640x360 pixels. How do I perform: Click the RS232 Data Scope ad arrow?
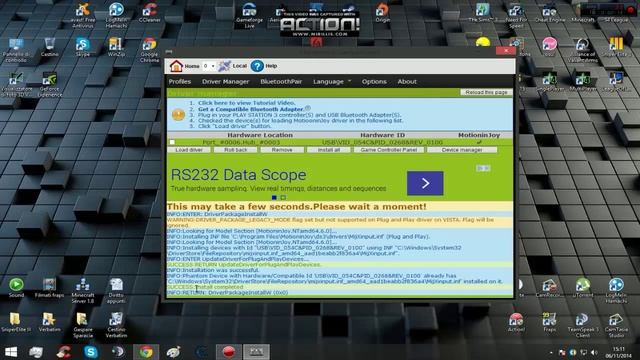[425, 183]
